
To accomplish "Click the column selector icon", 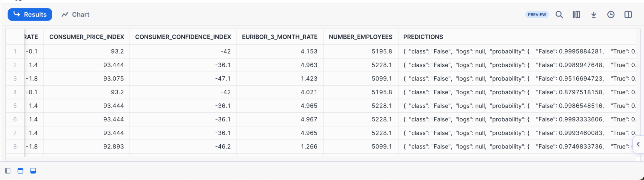I will [576, 14].
